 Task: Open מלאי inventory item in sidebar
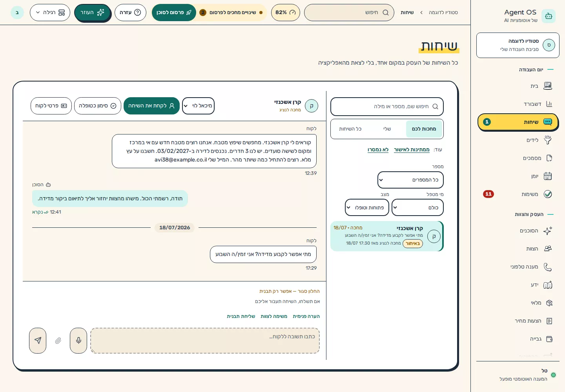pos(518,303)
